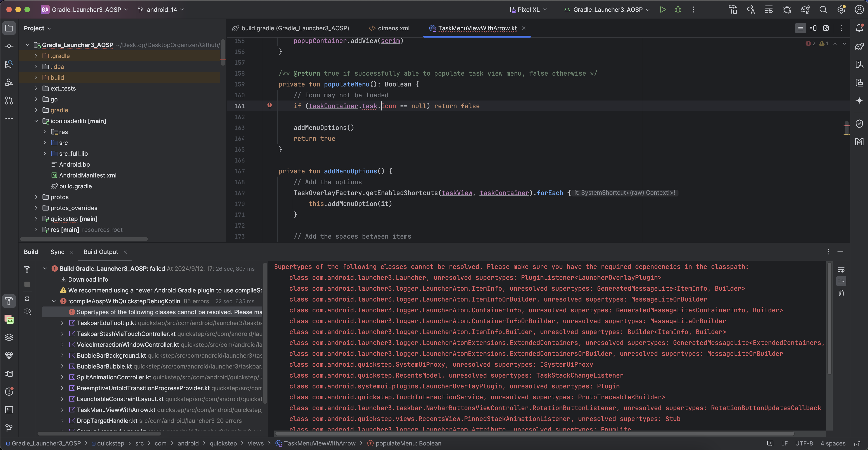
Task: Expand TaskbarEduTooltip.kt build errors
Action: [x=62, y=323]
